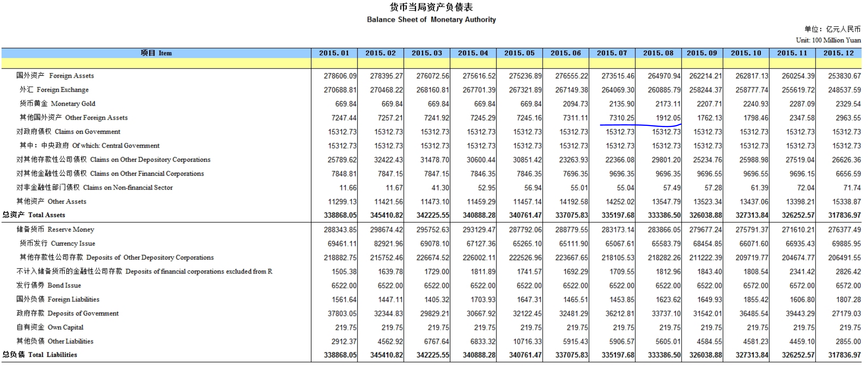The height and width of the screenshot is (372, 868).
Task: Click the Total Assets row label
Action: click(x=34, y=215)
